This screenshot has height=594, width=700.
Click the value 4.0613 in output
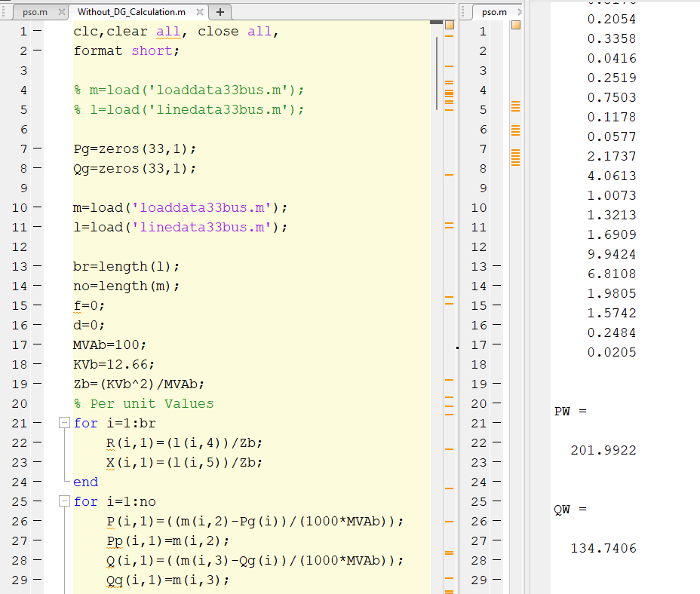pyautogui.click(x=612, y=176)
